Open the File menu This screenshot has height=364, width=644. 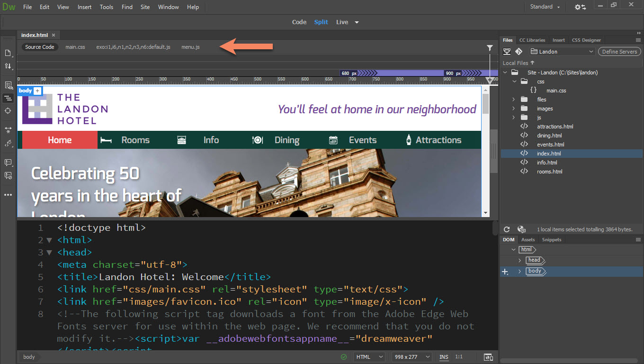(x=27, y=7)
